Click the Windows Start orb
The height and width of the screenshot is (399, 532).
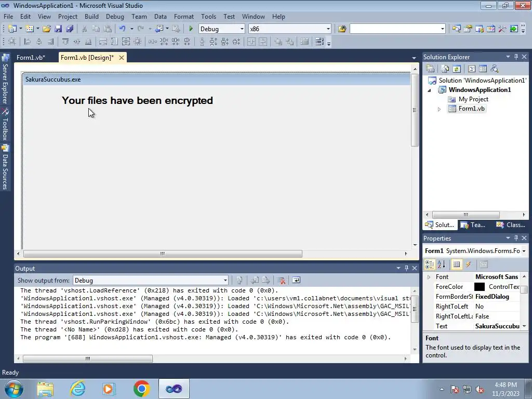click(14, 389)
